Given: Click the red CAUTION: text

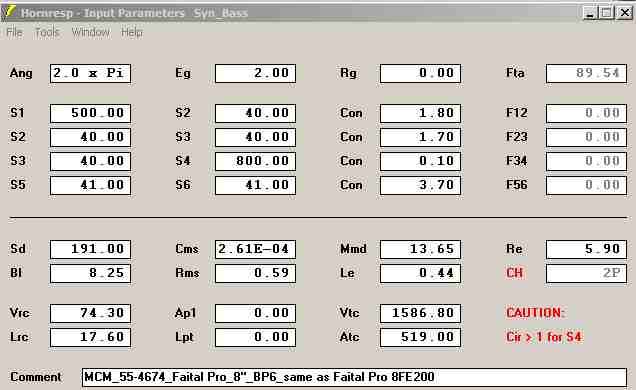Looking at the screenshot, I should (x=535, y=313).
